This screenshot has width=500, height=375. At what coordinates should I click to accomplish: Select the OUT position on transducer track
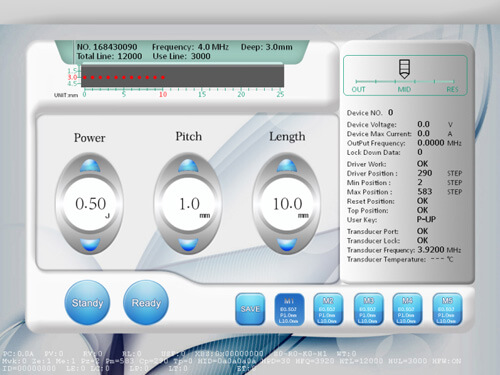click(x=358, y=89)
